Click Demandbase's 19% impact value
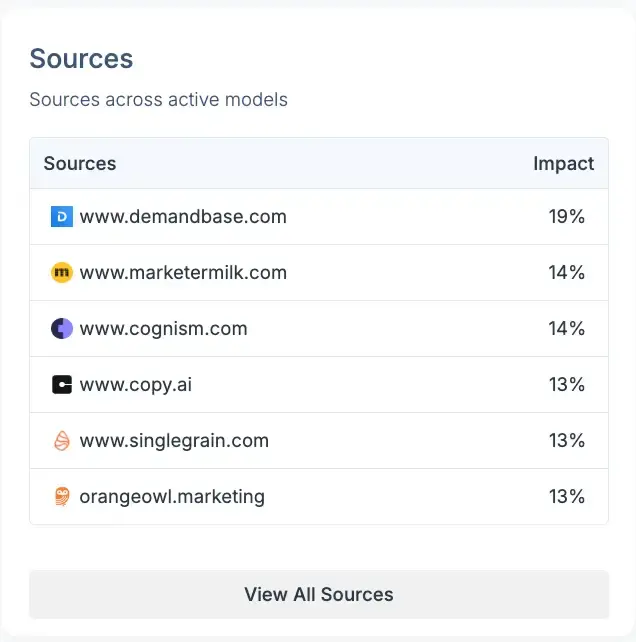This screenshot has width=636, height=642. click(566, 216)
